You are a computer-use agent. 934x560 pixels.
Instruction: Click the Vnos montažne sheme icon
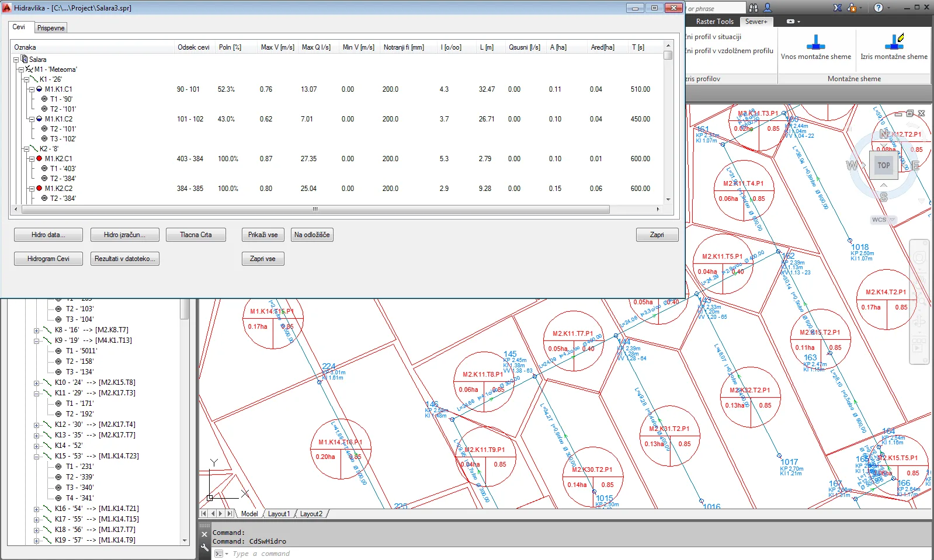815,43
